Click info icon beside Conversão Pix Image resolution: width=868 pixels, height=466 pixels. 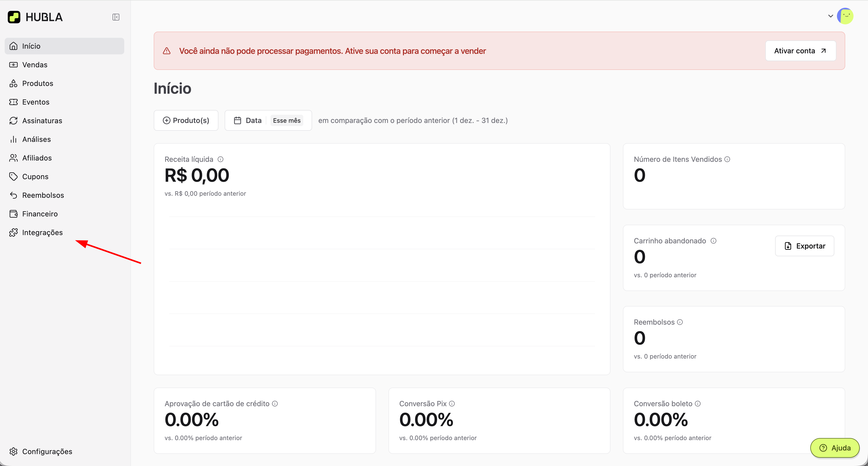[452, 404]
